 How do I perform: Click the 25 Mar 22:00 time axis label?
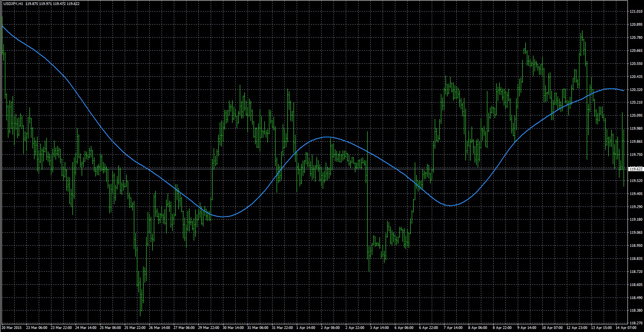pos(135,329)
